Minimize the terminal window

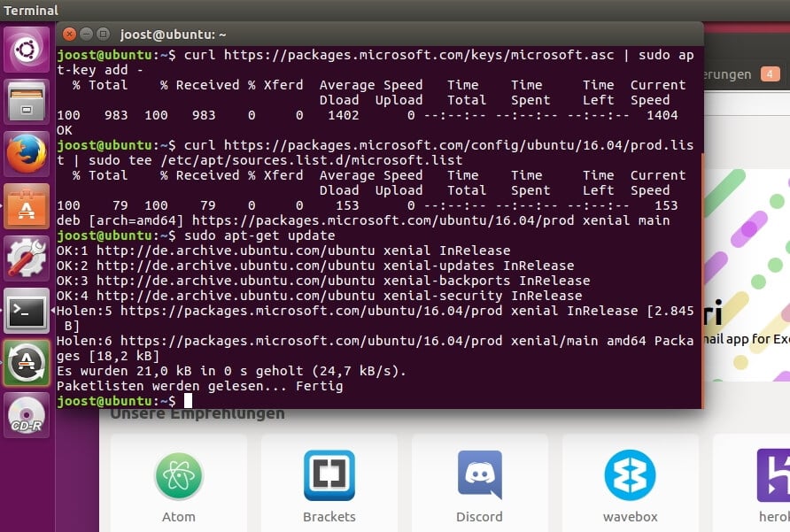tap(86, 35)
